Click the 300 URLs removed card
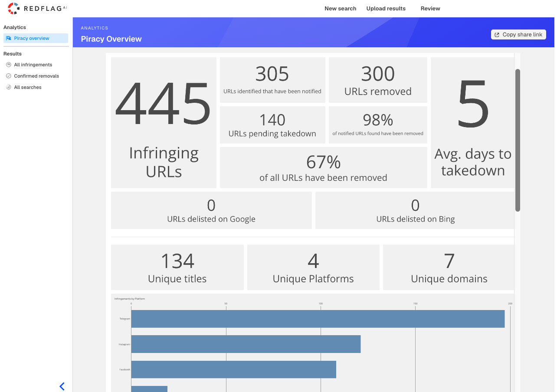The image size is (557, 392). click(378, 80)
